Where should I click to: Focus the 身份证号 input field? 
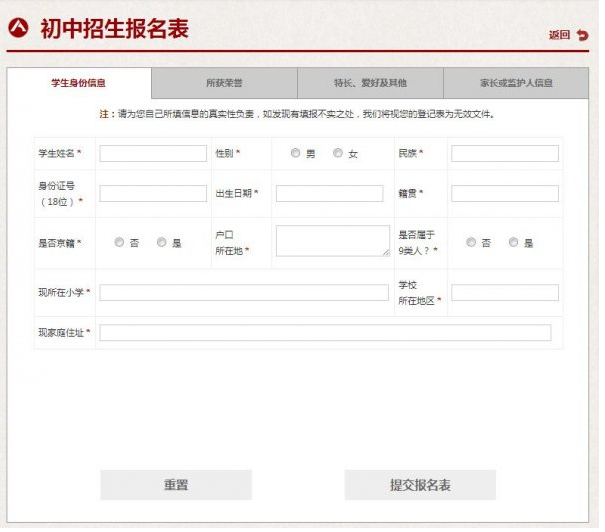point(153,193)
